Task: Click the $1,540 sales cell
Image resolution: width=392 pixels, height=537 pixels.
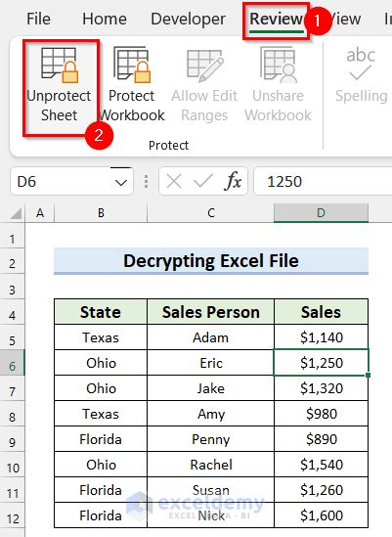Action: (322, 465)
